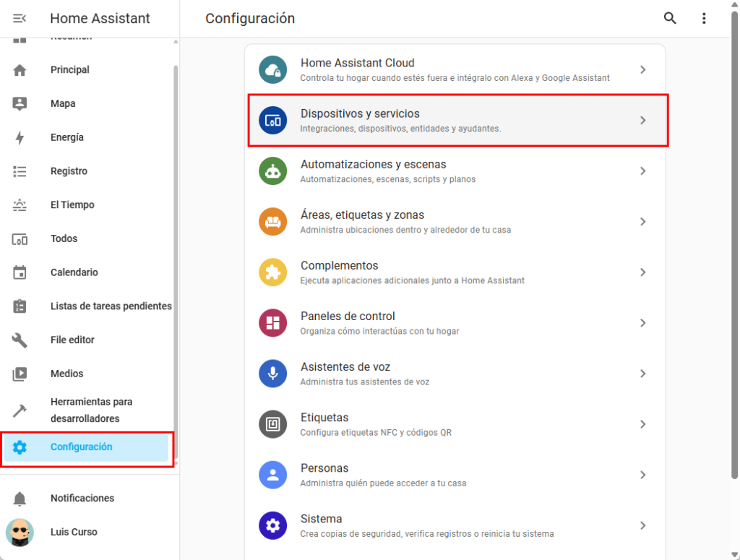Click the search magnifier icon
This screenshot has height=560, width=740.
coord(670,19)
